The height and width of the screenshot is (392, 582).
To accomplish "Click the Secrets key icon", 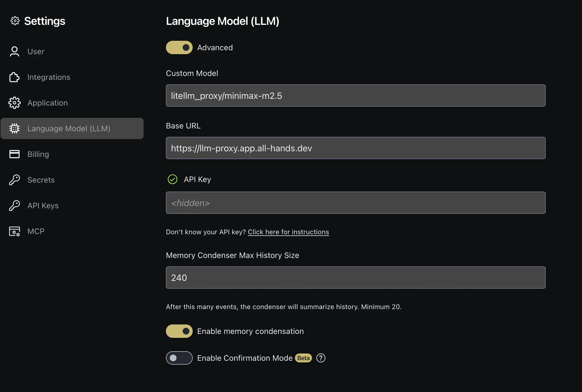I will [x=15, y=180].
